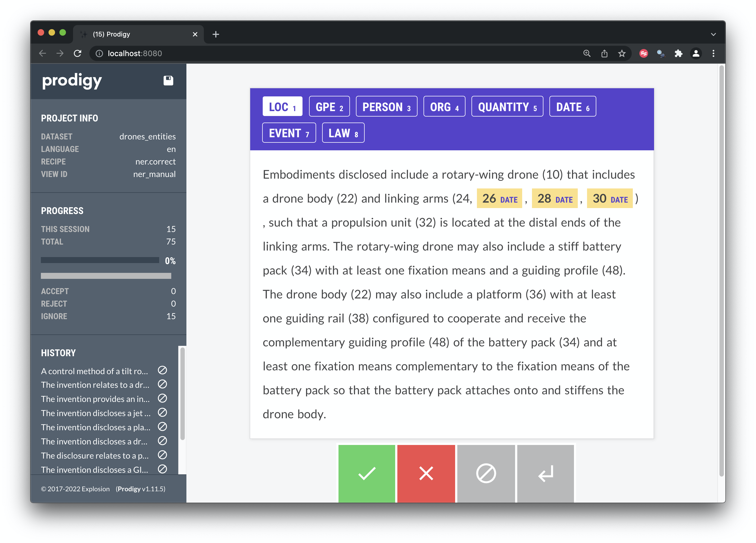Click ignore icon for 'A control method of a tilt ro...'
Image resolution: width=756 pixels, height=543 pixels.
point(162,370)
